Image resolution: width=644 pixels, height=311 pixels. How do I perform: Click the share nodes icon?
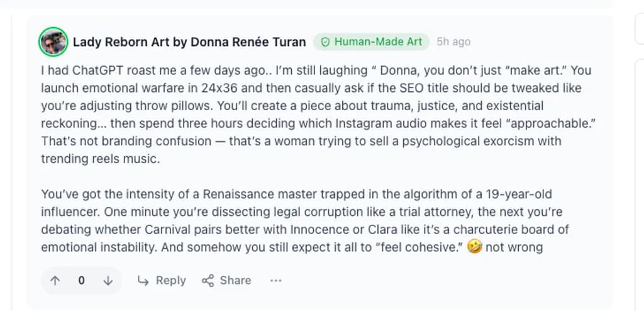tap(208, 281)
